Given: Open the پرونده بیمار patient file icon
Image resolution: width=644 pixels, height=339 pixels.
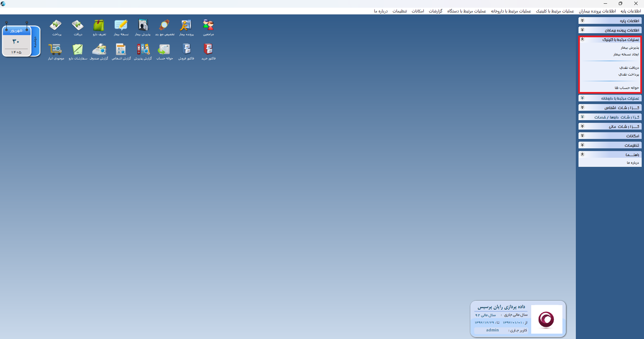Looking at the screenshot, I should (x=186, y=28).
